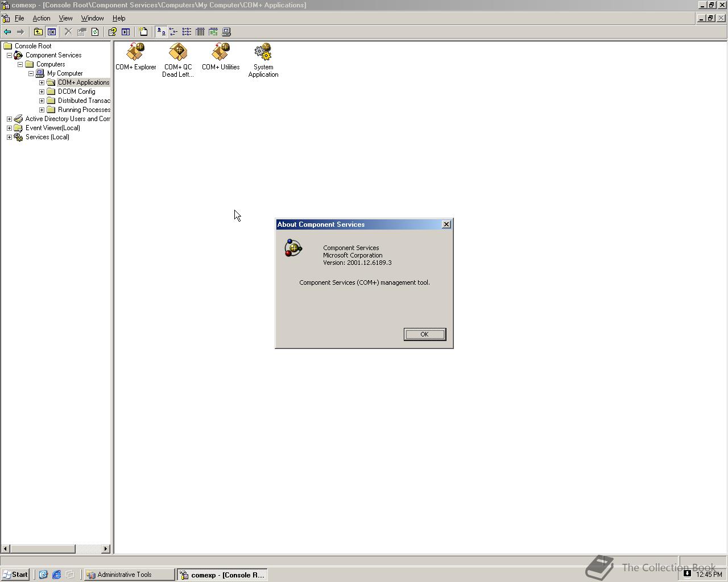Image resolution: width=728 pixels, height=582 pixels.
Task: Collapse the My Computer tree node
Action: 31,73
